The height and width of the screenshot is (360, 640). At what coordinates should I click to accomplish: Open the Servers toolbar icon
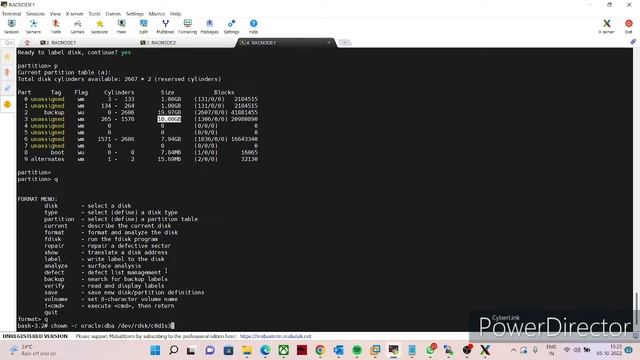(33, 26)
